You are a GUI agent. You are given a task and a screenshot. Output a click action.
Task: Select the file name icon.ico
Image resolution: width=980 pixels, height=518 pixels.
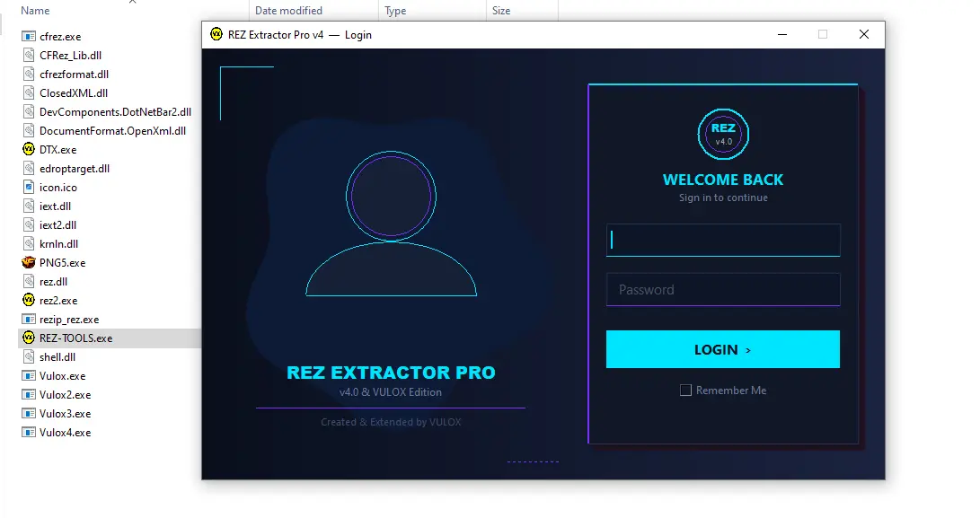[x=58, y=188]
